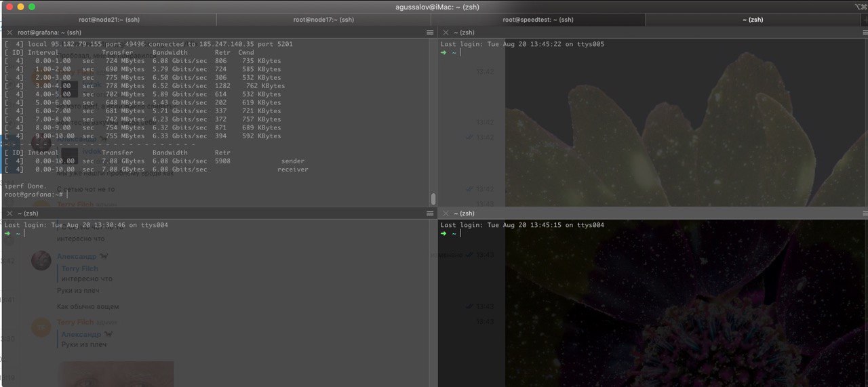Click the 'iperf Done.' line

pos(26,186)
